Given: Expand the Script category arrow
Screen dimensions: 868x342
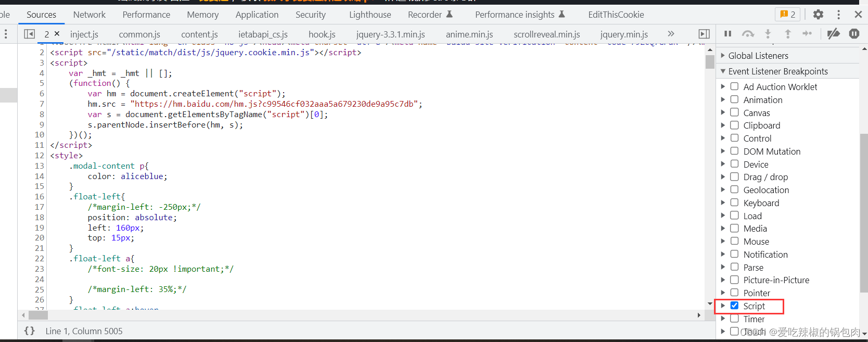Looking at the screenshot, I should (x=723, y=306).
